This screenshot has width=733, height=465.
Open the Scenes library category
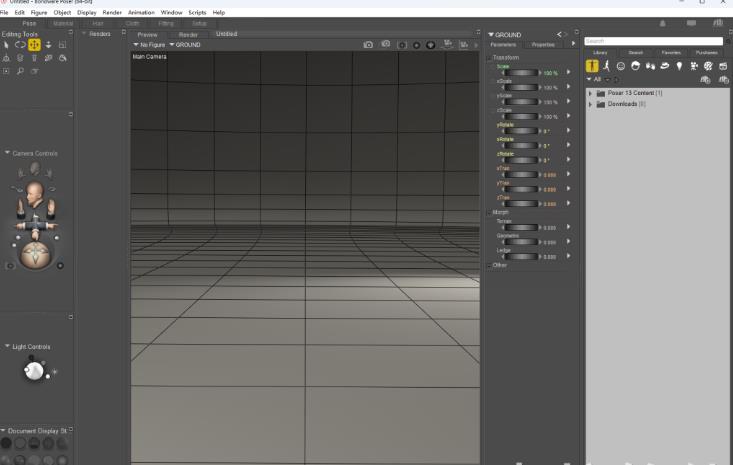click(723, 66)
